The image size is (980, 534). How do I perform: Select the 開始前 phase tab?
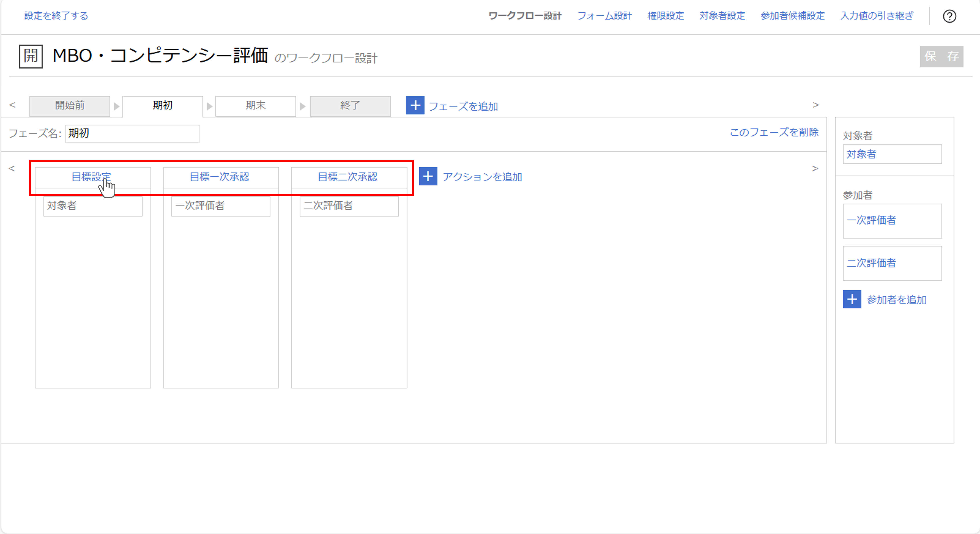pyautogui.click(x=70, y=105)
